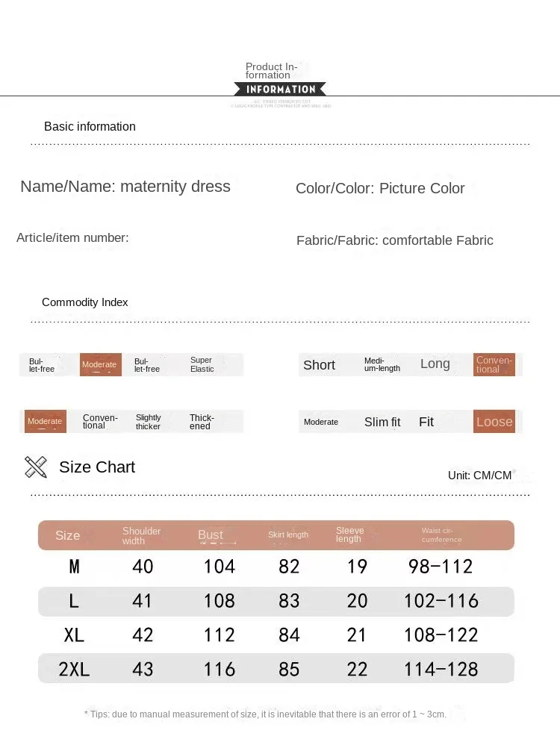Image resolution: width=560 pixels, height=754 pixels.
Task: Choose the Short length option
Action: pos(319,365)
